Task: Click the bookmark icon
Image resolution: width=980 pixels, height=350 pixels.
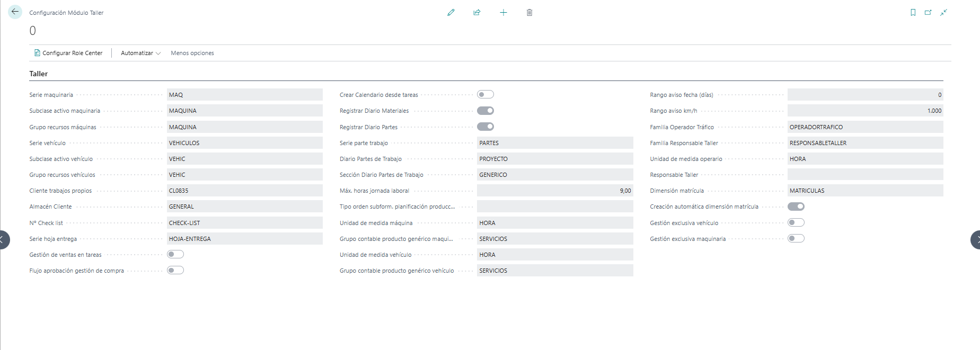Action: pos(913,12)
